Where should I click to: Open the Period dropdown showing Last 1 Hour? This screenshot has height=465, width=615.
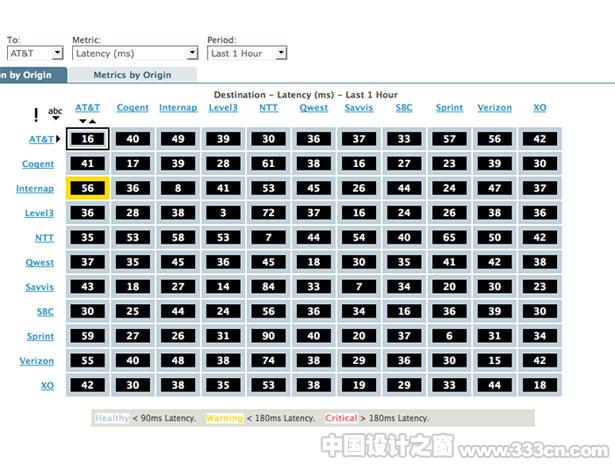coord(247,53)
